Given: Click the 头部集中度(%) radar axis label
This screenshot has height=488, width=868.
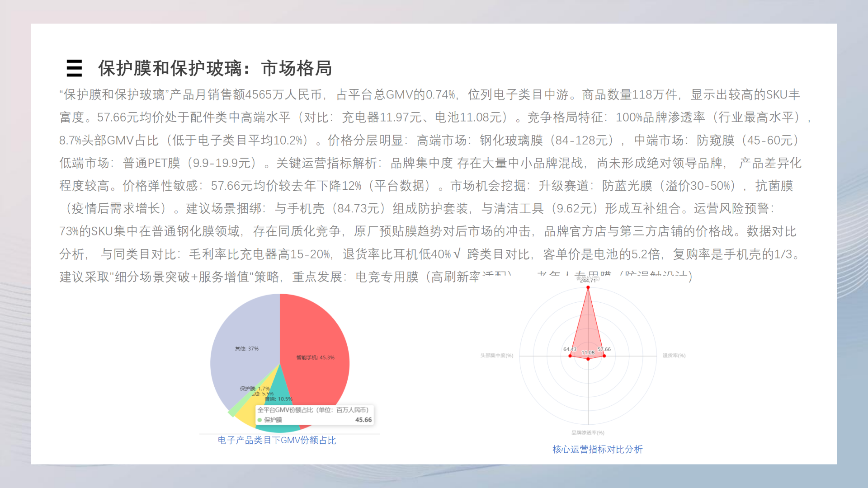Looking at the screenshot, I should 497,356.
